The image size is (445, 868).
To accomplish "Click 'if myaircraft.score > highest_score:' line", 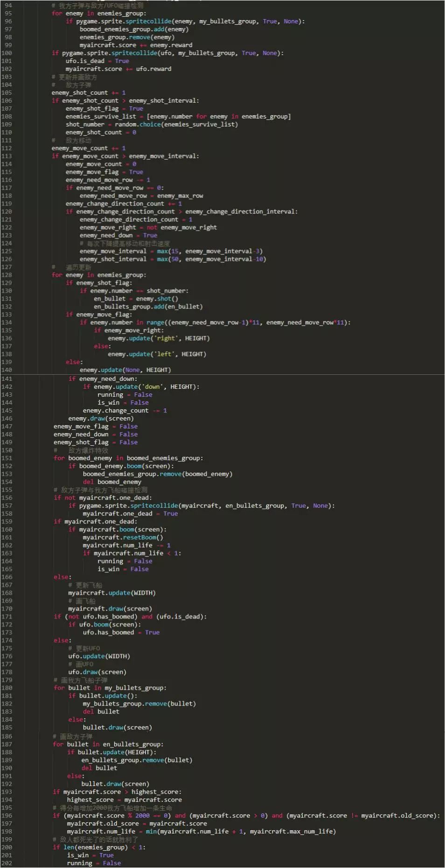I will [117, 792].
